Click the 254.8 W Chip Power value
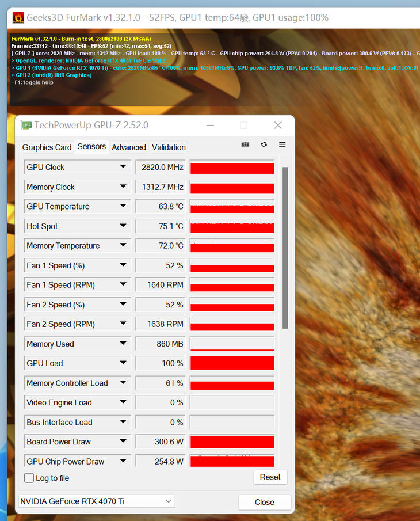 pyautogui.click(x=161, y=461)
